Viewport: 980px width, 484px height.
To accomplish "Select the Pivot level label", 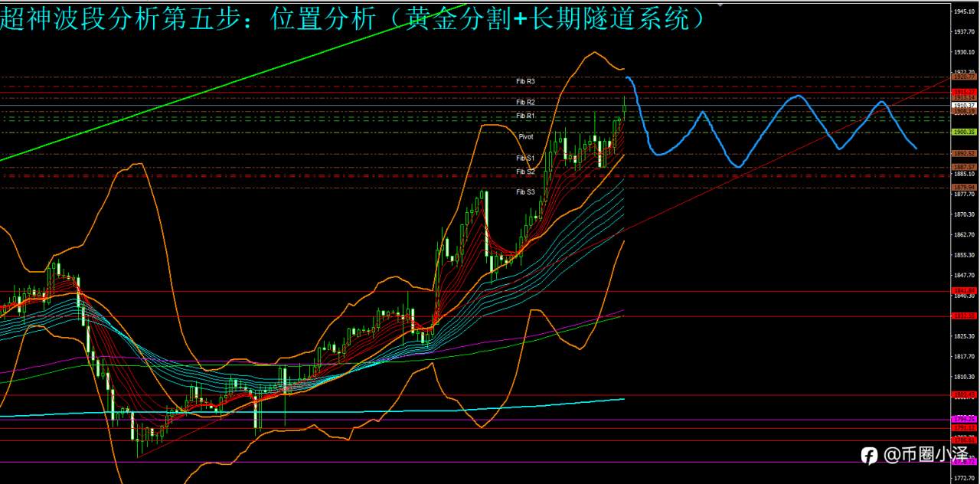I will click(526, 137).
